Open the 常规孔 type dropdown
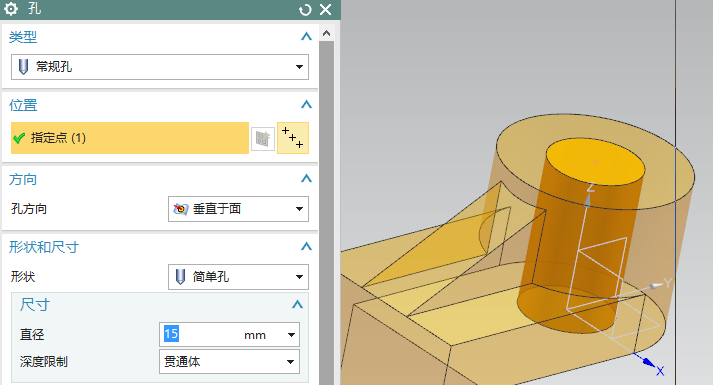Viewport: 713px width, 385px height. click(x=160, y=67)
